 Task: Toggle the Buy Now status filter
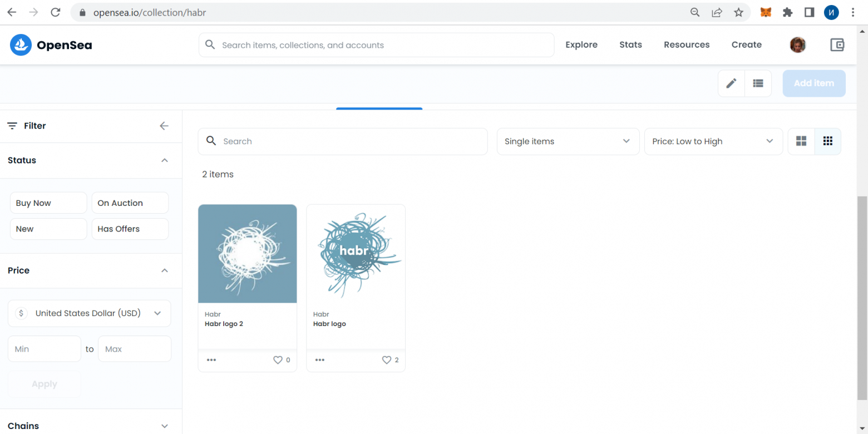(48, 203)
